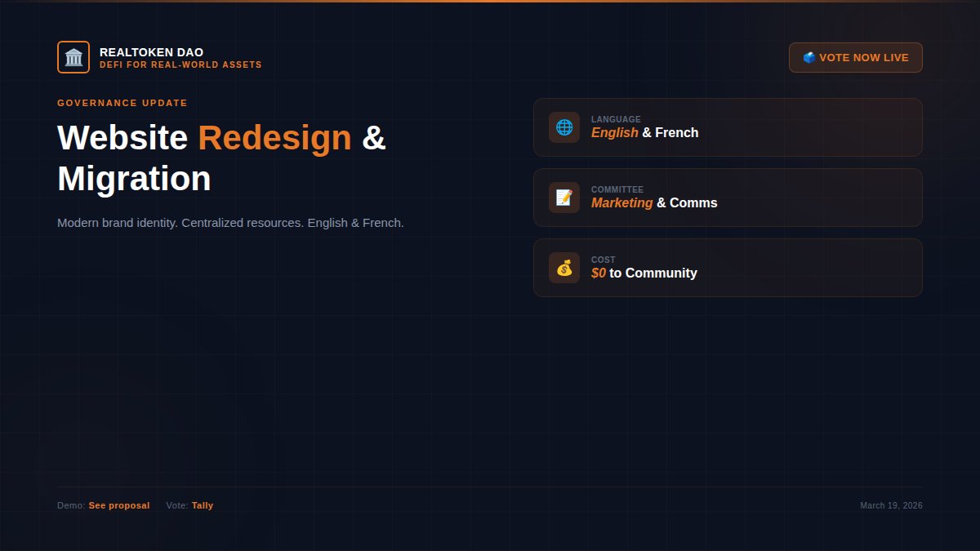Click the Vote: label in the footer
Screen dimensions: 980x551
(177, 505)
